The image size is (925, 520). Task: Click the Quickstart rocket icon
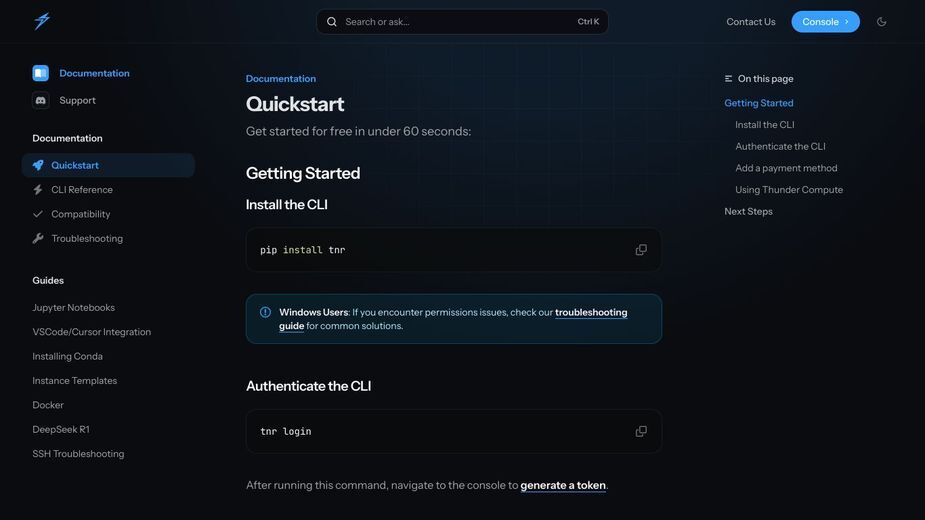coord(38,165)
